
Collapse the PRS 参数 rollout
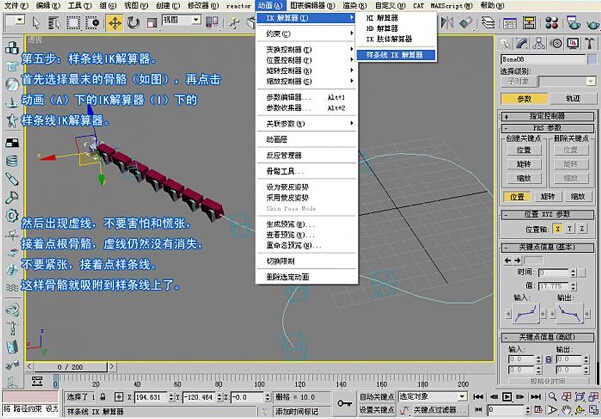click(547, 128)
